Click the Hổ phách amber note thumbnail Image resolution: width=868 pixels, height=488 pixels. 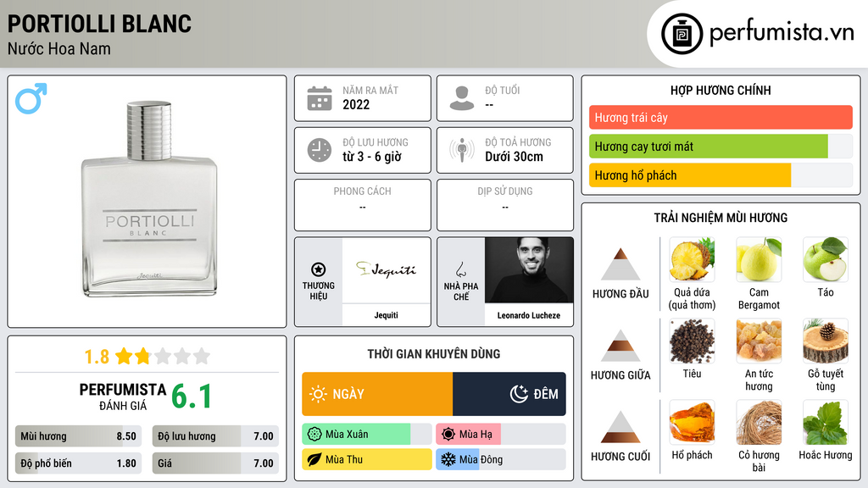pos(692,422)
